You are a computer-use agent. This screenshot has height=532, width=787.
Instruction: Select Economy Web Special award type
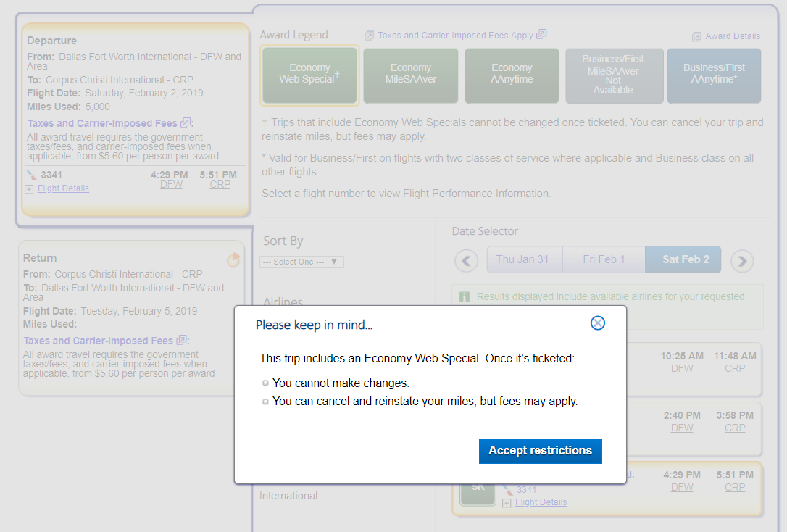click(x=309, y=74)
